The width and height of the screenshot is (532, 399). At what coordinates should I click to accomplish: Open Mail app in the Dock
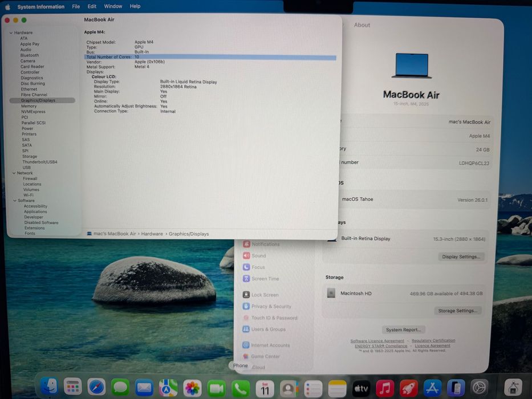coord(144,388)
